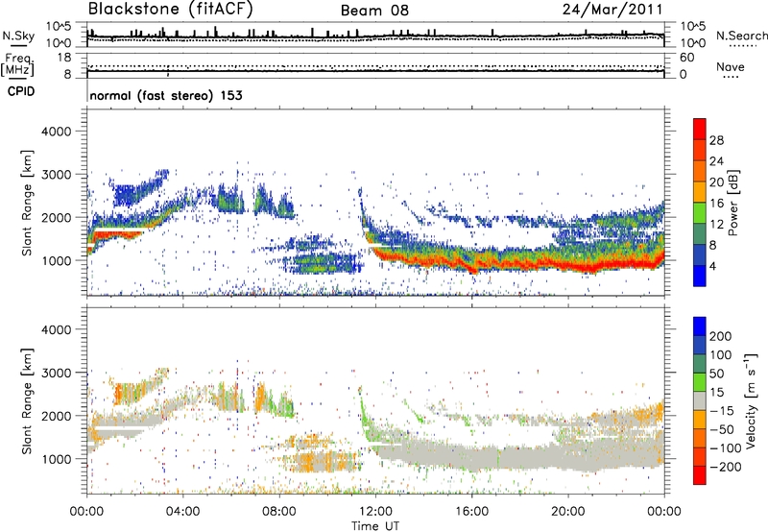Click the "Time UT" axis title
The width and height of the screenshot is (768, 532).
375,526
